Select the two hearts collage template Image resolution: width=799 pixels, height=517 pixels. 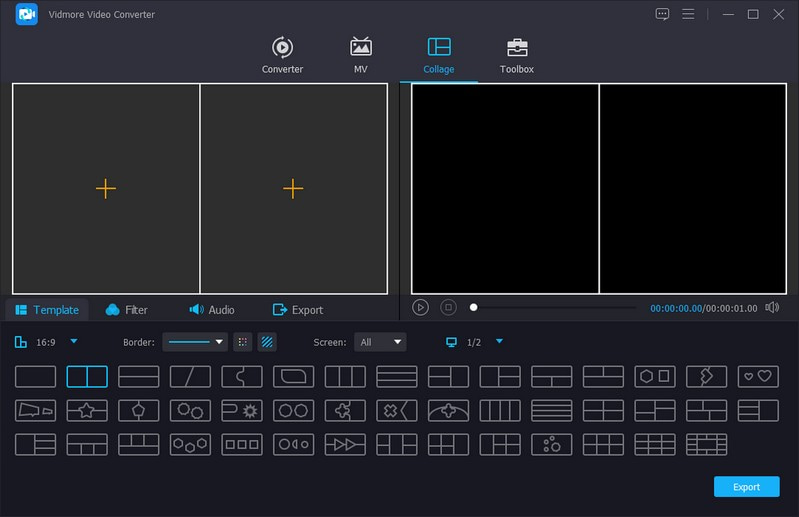[757, 377]
